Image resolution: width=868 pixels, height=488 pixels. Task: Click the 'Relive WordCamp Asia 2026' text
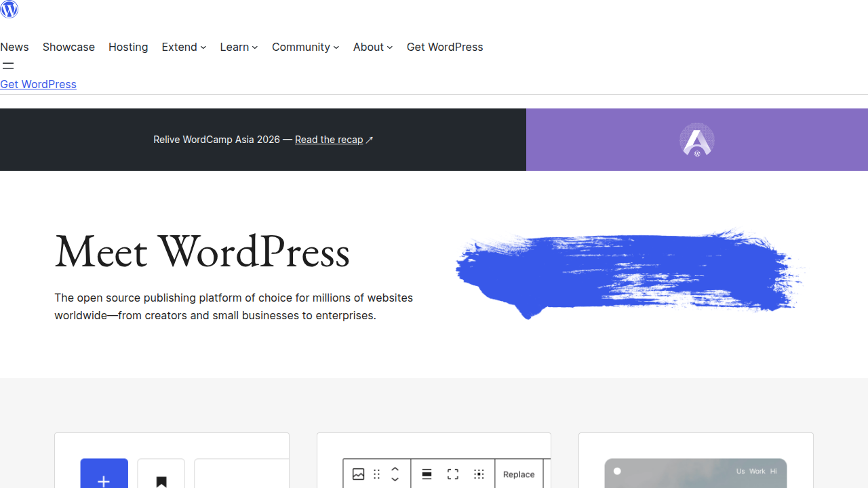tap(216, 140)
